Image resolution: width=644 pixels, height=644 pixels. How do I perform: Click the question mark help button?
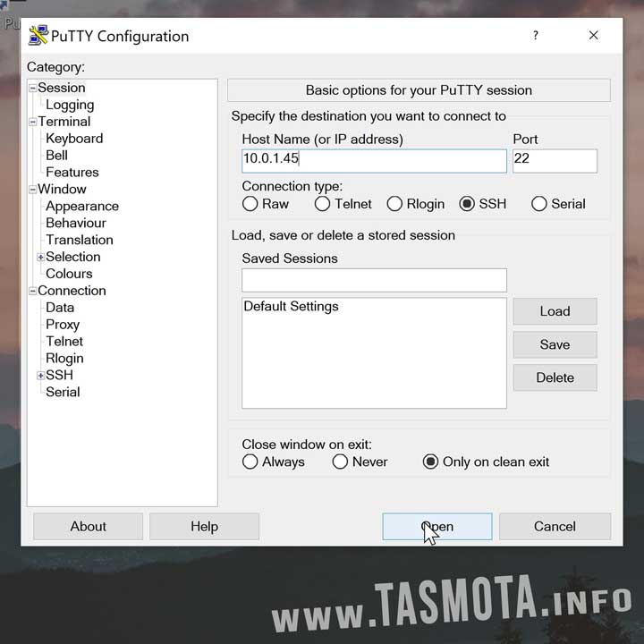[x=535, y=35]
